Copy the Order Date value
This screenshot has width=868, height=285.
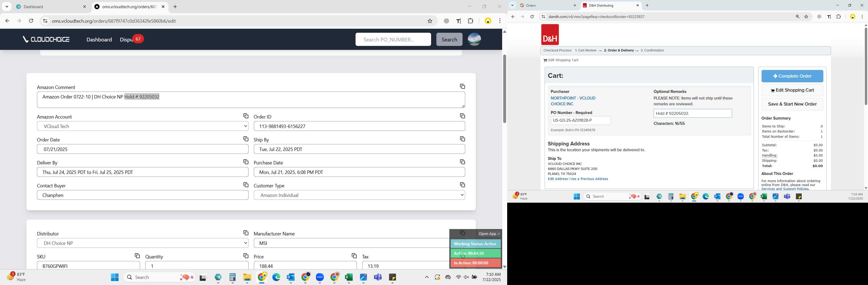pos(246,139)
